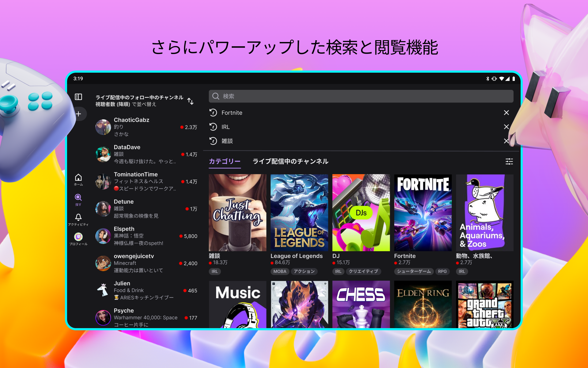Image resolution: width=588 pixels, height=368 pixels.
Task: Toggle the sidebar panel collapse icon
Action: tap(78, 97)
